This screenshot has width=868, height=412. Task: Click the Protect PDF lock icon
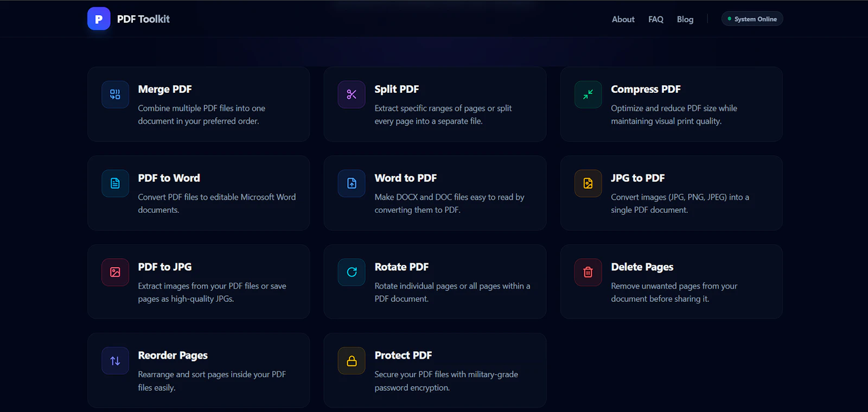point(352,360)
